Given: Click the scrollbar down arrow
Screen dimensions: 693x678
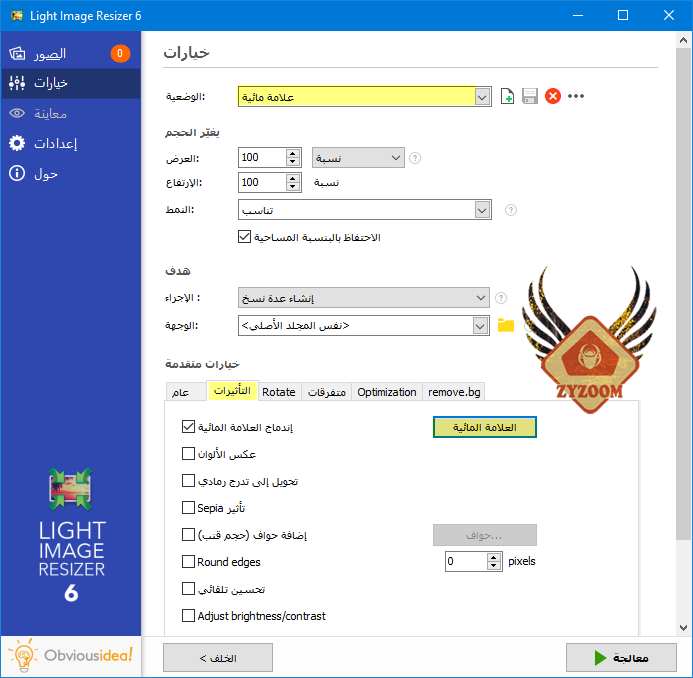Looking at the screenshot, I should [683, 628].
